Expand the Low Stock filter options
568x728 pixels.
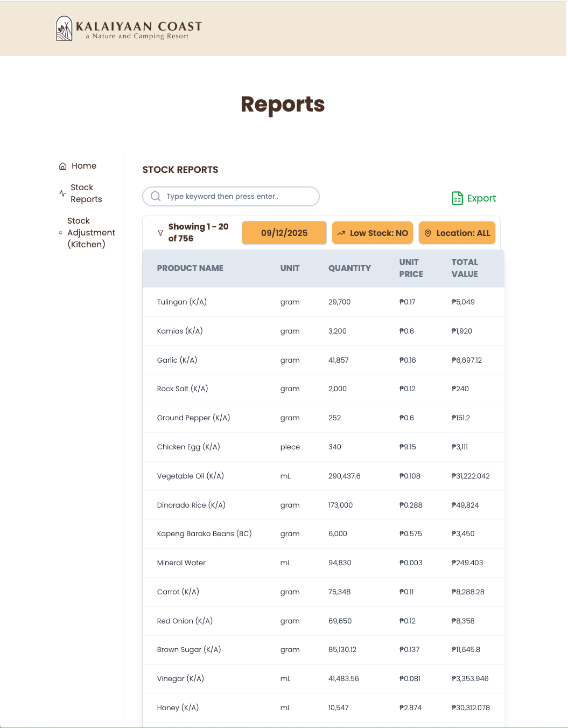[372, 233]
